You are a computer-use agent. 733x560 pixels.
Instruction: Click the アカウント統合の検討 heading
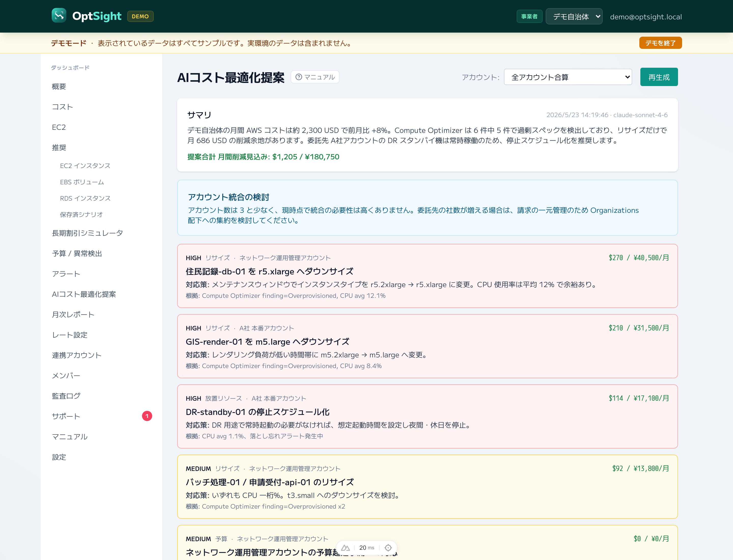pos(228,197)
